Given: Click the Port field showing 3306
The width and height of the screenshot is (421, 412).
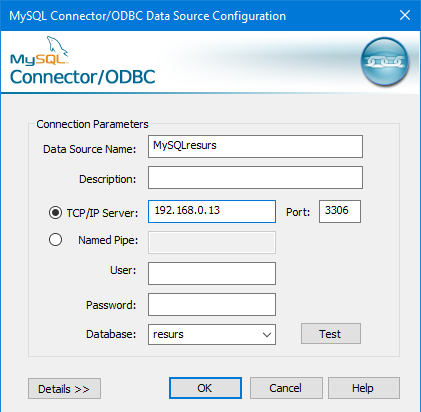Looking at the screenshot, I should 340,211.
